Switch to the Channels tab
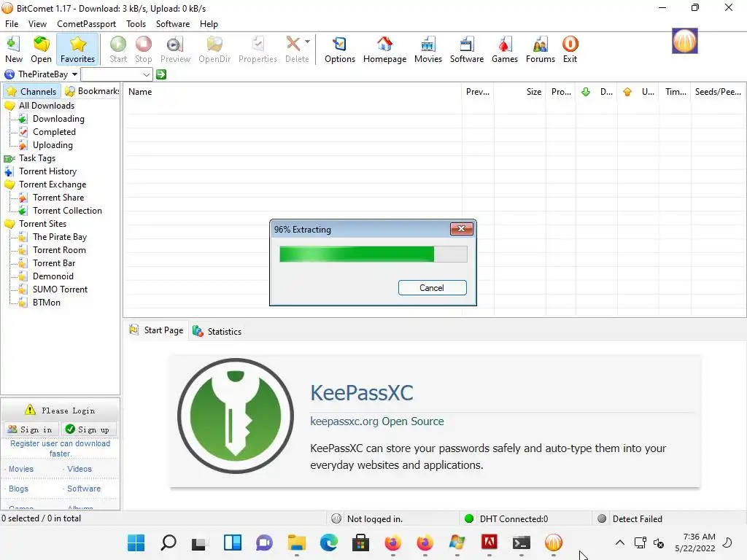Image resolution: width=747 pixels, height=560 pixels. (x=31, y=91)
